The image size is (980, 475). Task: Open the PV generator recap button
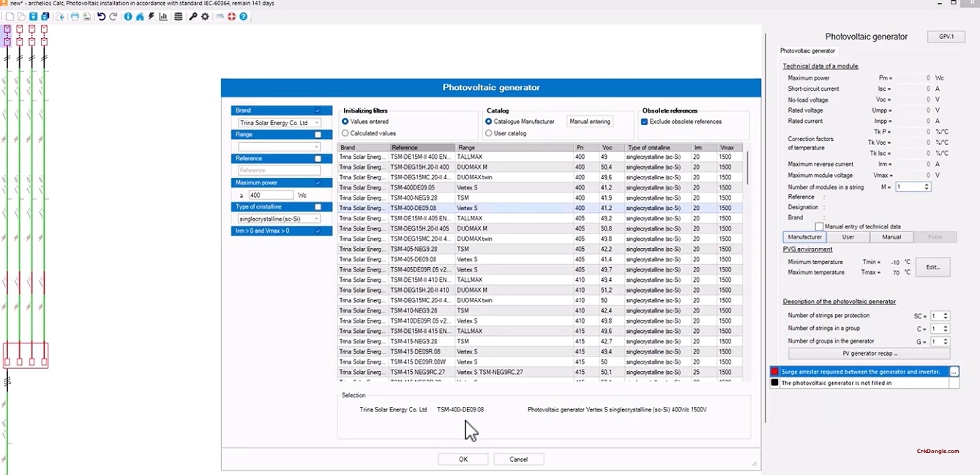coord(869,354)
